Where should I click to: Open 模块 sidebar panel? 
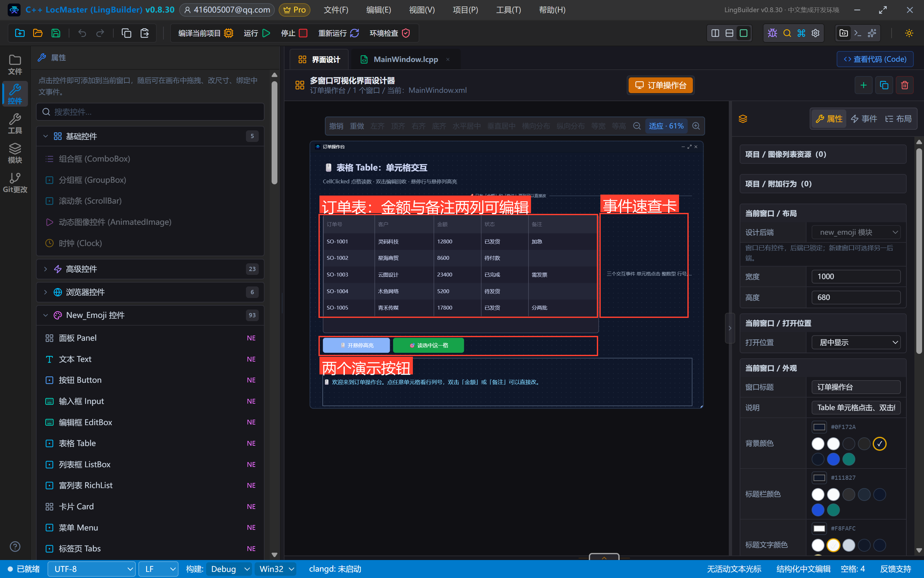click(x=15, y=153)
